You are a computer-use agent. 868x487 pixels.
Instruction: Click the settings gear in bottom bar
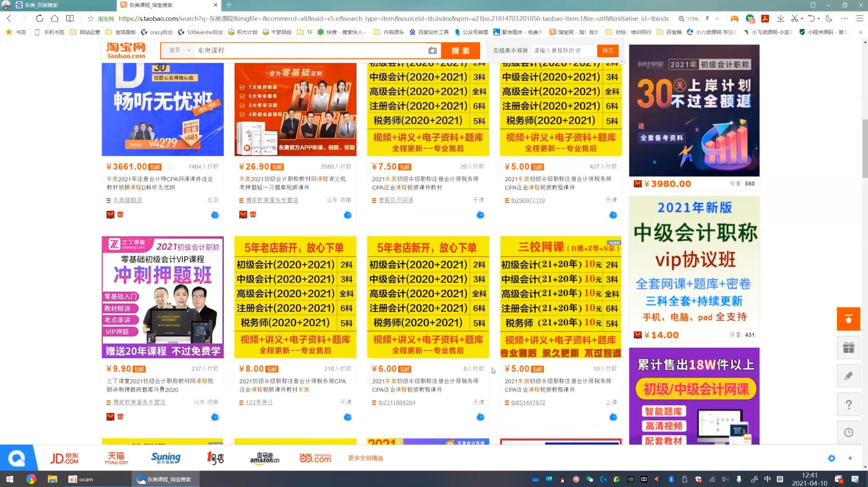coord(831,458)
